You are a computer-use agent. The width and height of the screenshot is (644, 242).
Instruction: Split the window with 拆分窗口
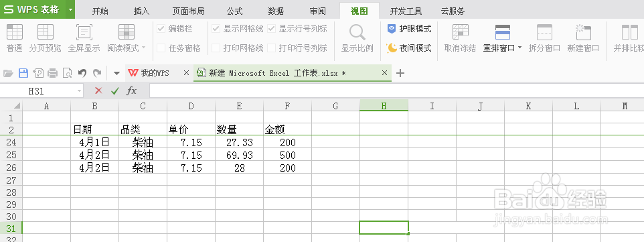tap(544, 38)
